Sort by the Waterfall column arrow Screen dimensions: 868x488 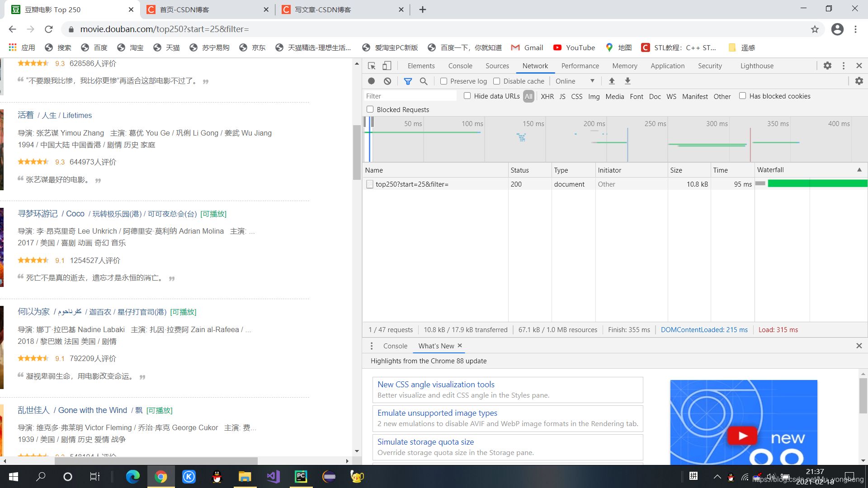[x=859, y=170]
